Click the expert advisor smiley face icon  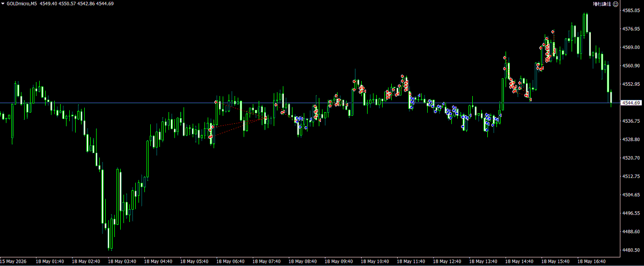point(616,4)
